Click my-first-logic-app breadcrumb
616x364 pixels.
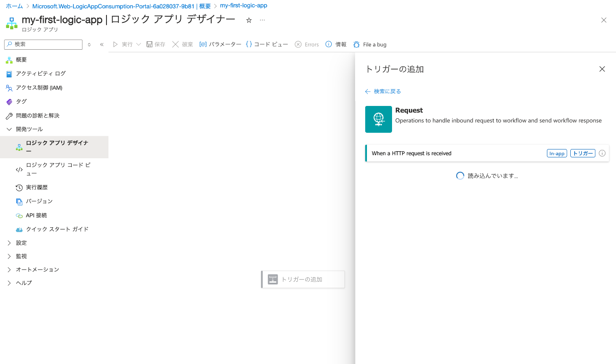(243, 6)
